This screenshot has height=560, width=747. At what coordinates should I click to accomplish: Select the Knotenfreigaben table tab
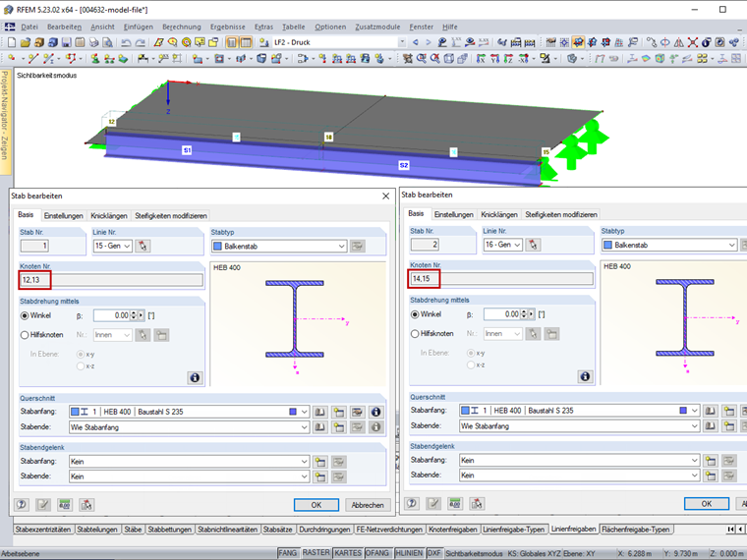pos(452,530)
